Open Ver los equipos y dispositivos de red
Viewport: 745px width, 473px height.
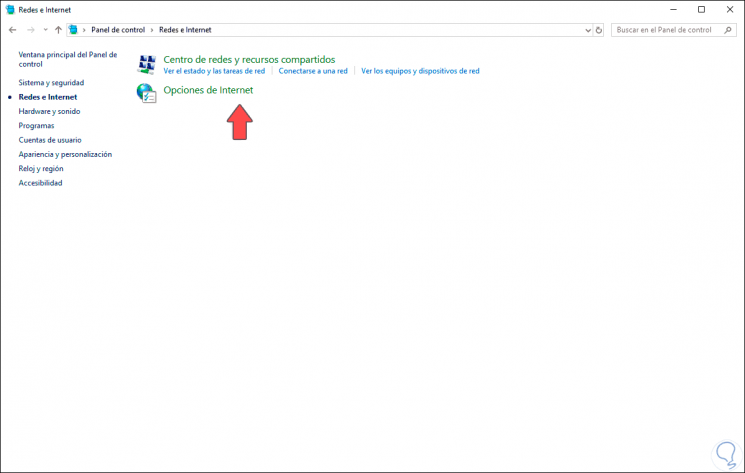(420, 71)
